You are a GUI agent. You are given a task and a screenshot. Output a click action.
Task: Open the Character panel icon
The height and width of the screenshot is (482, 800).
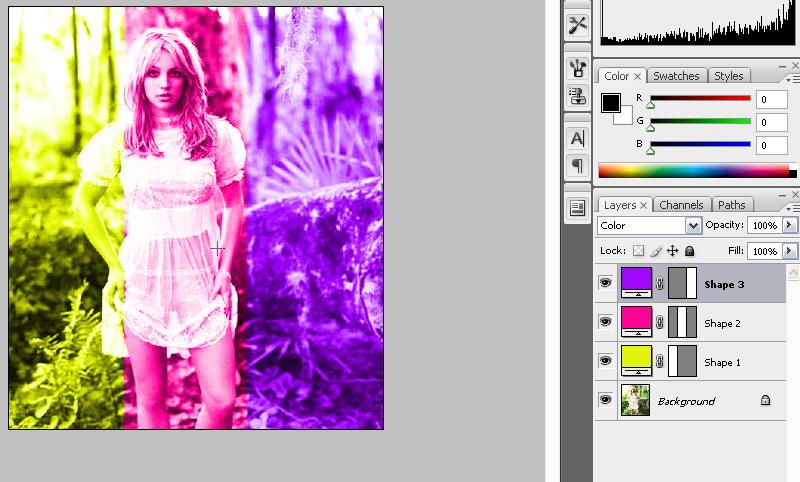coord(577,138)
